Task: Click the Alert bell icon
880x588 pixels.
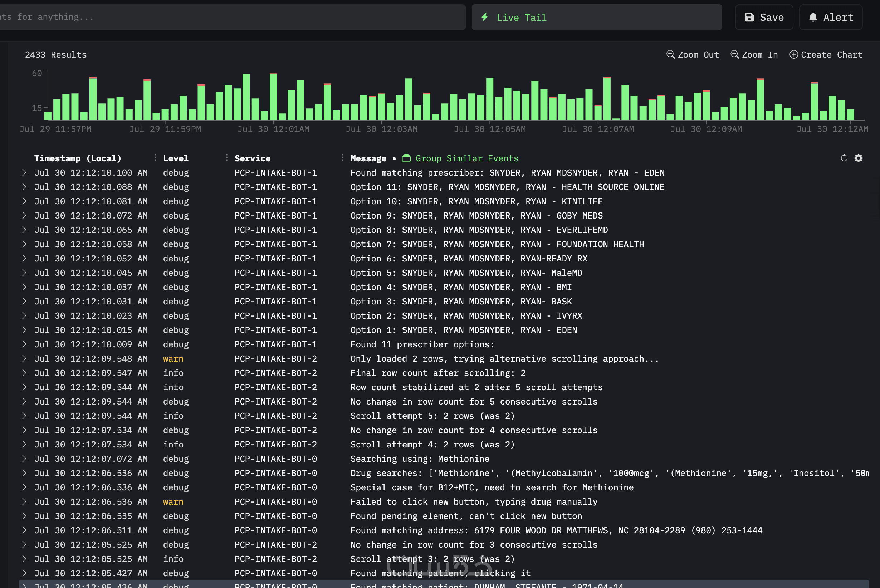Action: coord(813,17)
